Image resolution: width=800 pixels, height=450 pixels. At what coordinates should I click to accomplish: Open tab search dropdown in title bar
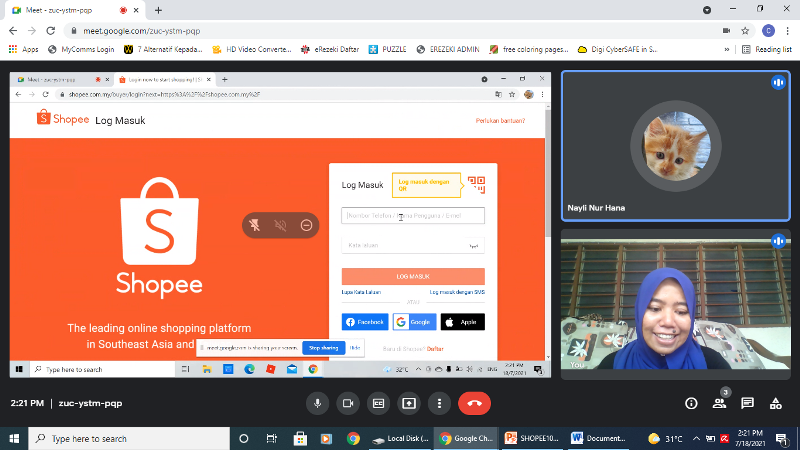tap(707, 10)
